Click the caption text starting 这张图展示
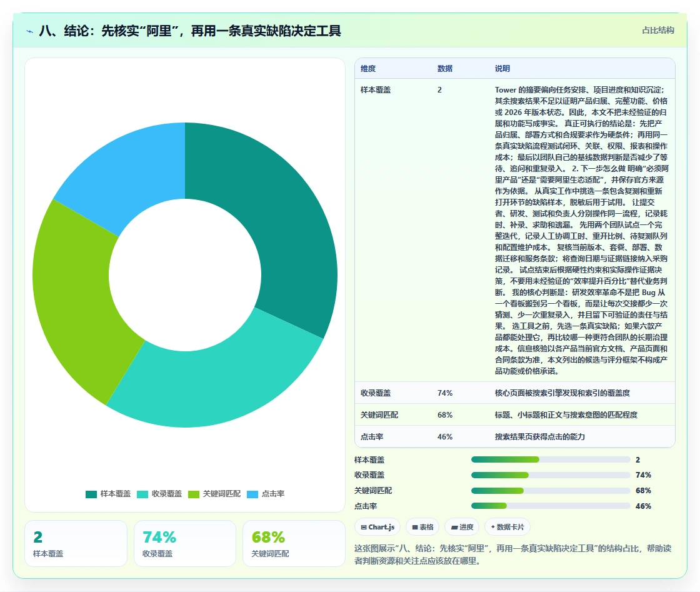 coord(513,554)
